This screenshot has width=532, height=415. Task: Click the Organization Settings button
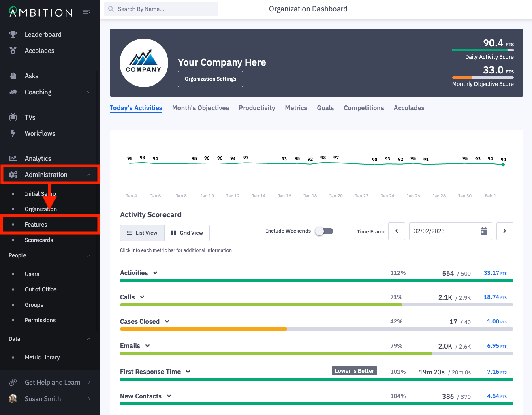click(210, 79)
